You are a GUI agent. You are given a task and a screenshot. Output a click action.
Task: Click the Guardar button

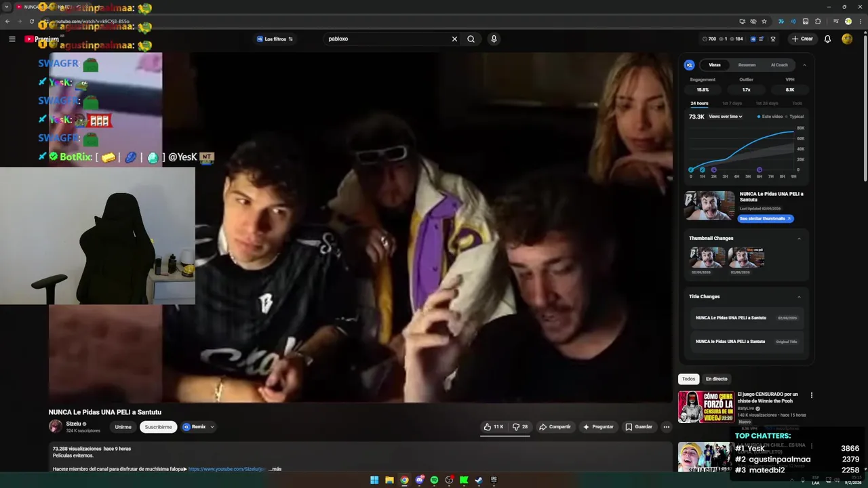coord(639,427)
